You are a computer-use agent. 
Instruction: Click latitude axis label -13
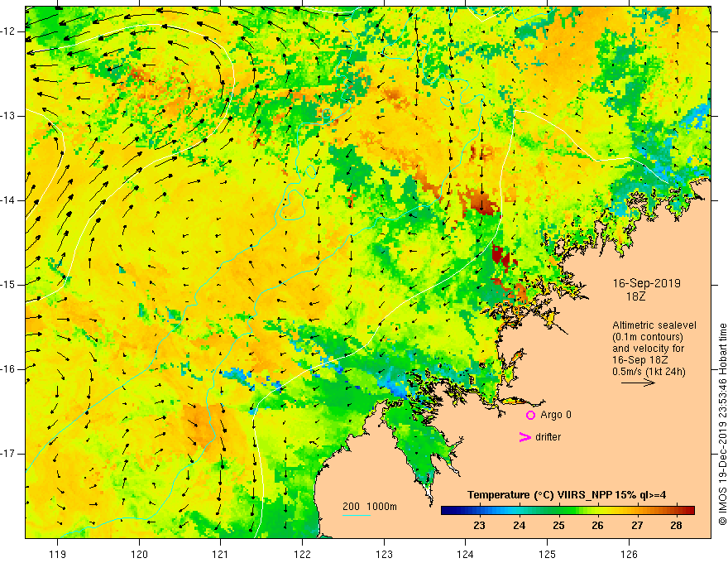[x=9, y=116]
